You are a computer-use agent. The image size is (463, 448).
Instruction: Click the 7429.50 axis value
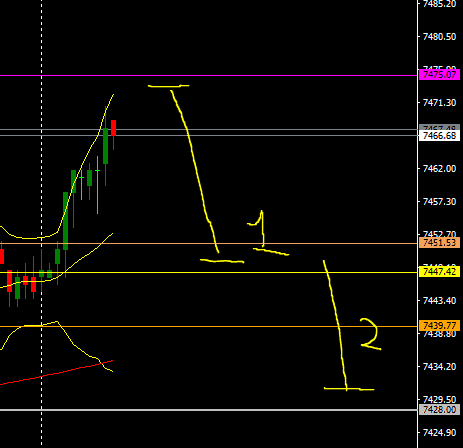439,399
